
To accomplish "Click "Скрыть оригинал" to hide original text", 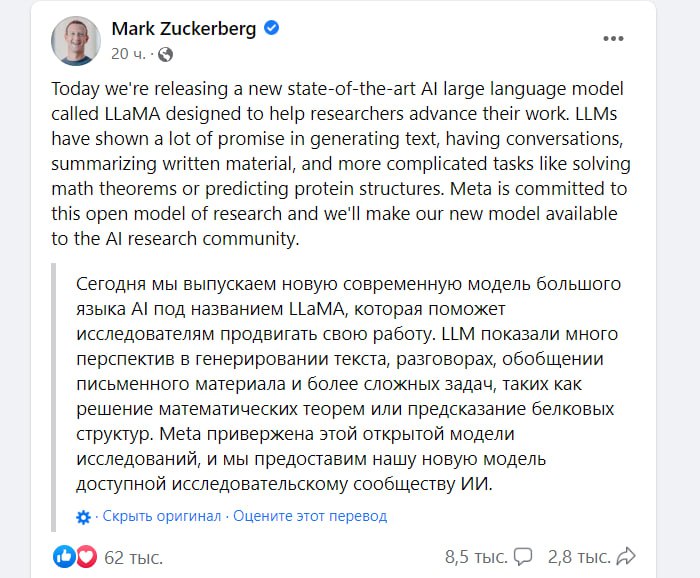I will (x=161, y=516).
